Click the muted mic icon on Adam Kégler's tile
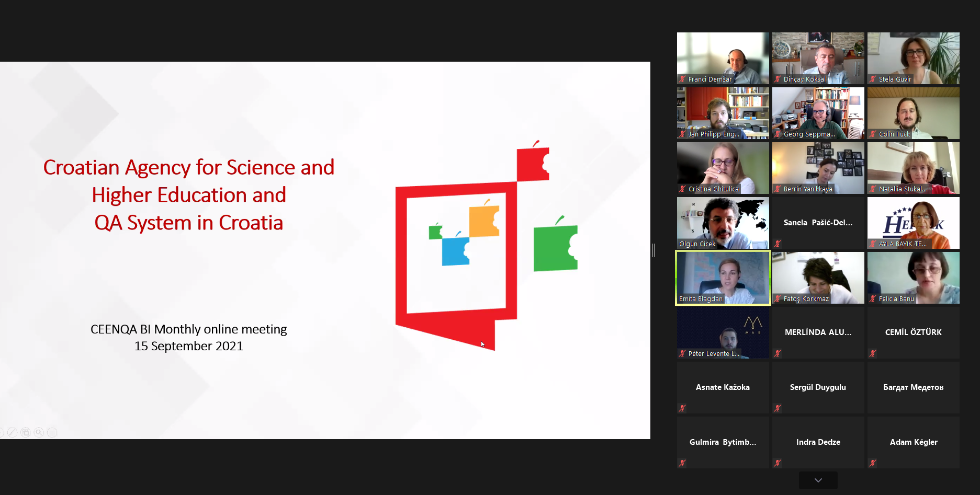Screen dimensions: 980x495 (873, 463)
